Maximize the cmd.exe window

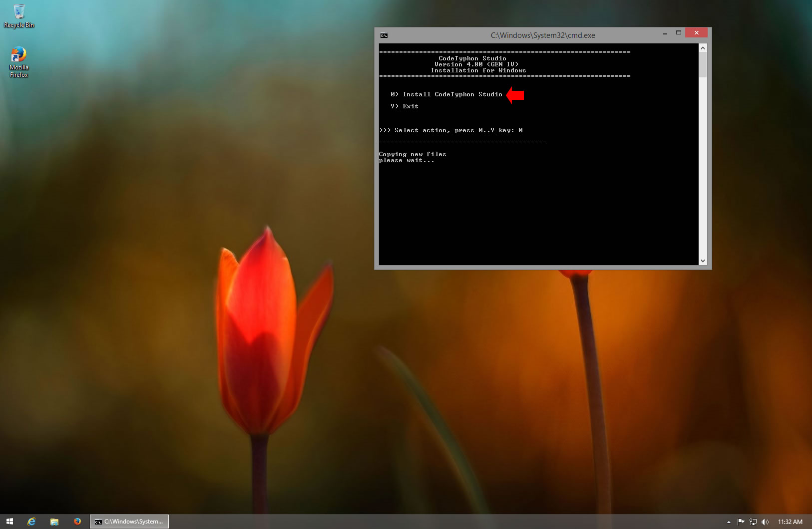click(678, 33)
